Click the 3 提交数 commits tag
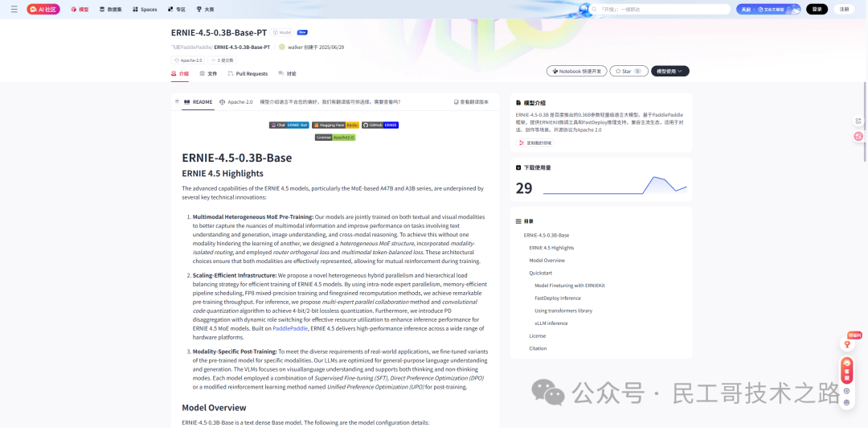Viewport: 868px width, 428px height. pyautogui.click(x=222, y=60)
